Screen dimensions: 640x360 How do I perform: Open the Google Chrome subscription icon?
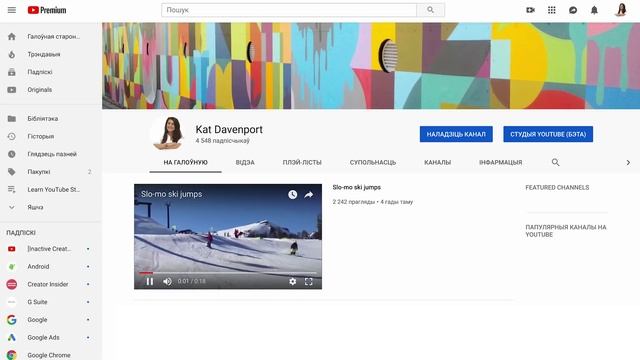(x=12, y=355)
